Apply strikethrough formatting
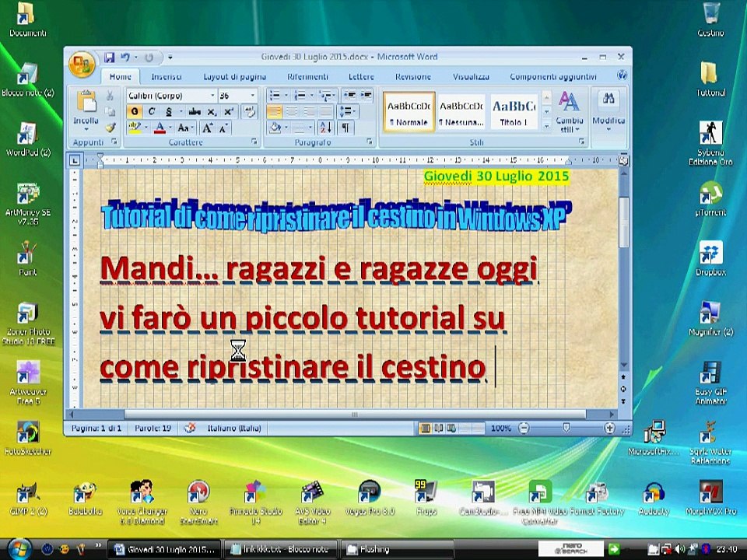Screen dimensions: 747x560 pos(195,112)
